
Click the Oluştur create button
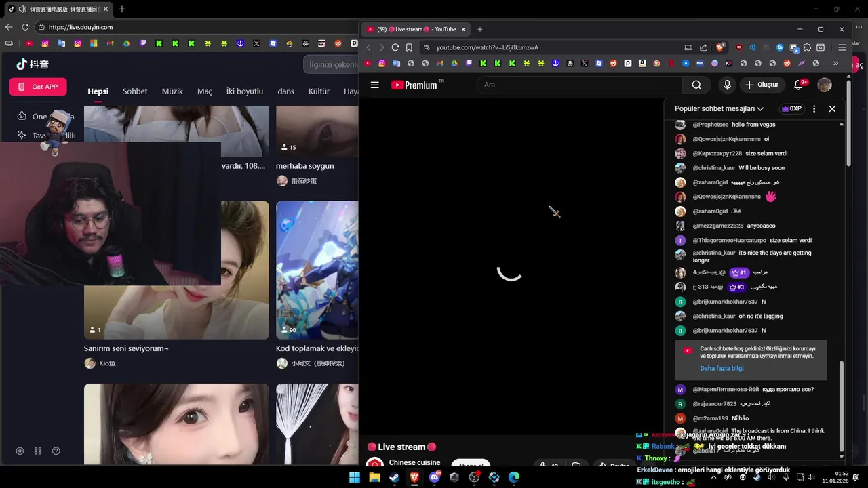pos(762,85)
